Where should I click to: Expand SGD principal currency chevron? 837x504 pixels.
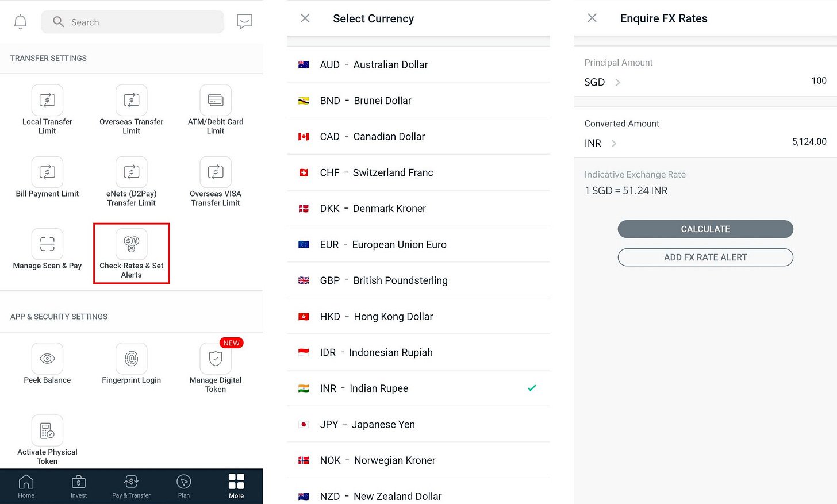click(x=617, y=82)
